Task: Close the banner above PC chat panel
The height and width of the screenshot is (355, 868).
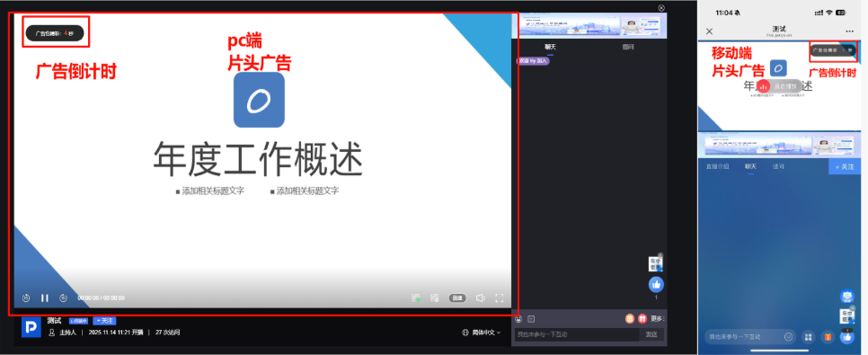Action: pos(661,8)
